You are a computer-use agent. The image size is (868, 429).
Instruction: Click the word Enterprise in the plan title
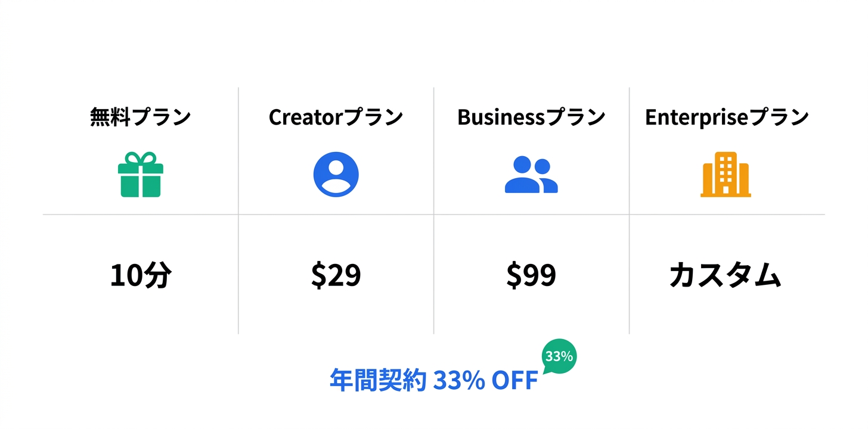coord(696,117)
